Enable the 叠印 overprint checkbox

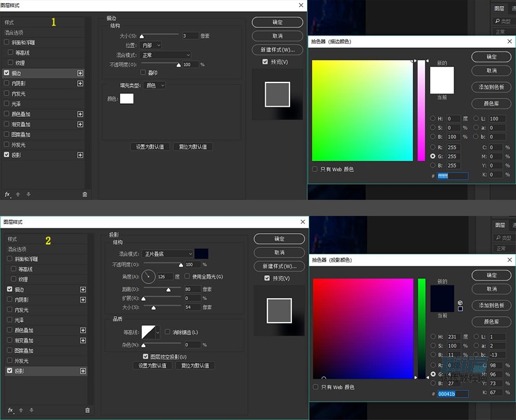point(143,72)
